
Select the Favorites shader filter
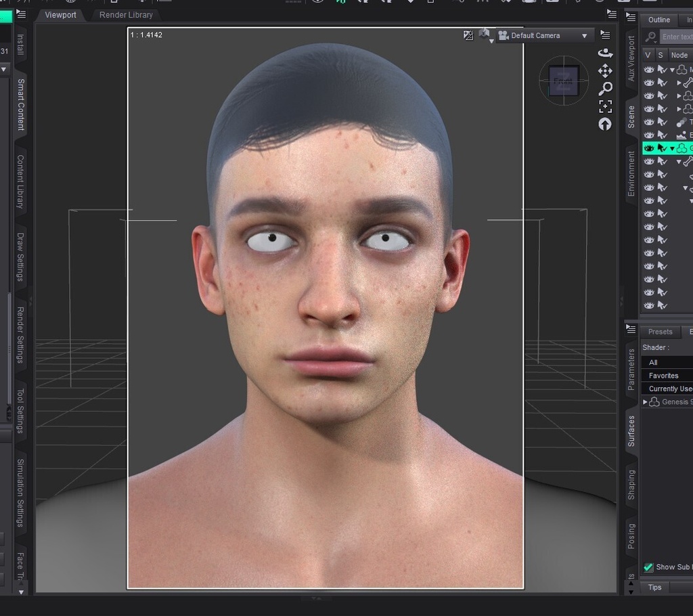pyautogui.click(x=667, y=376)
